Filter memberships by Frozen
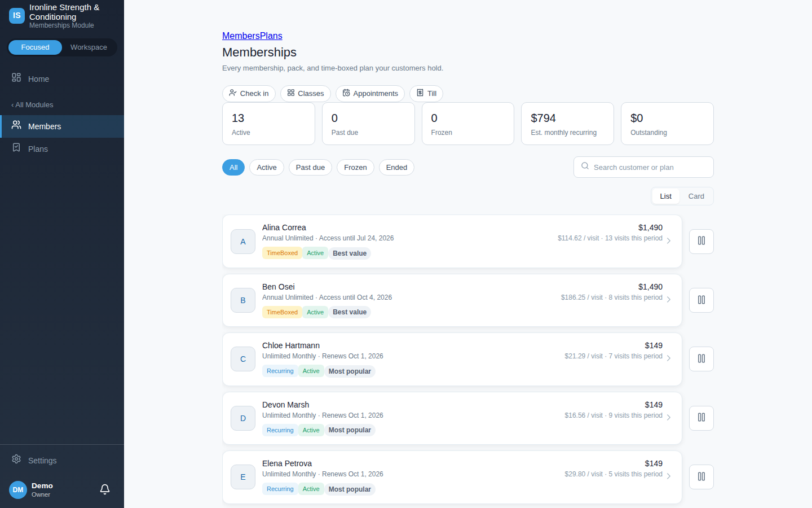The image size is (812, 508). point(355,168)
